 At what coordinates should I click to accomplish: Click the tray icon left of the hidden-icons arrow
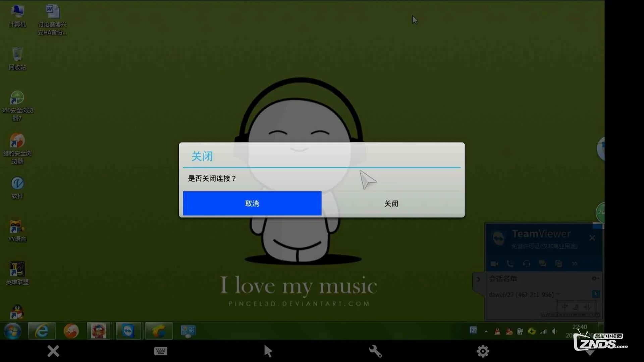(473, 330)
